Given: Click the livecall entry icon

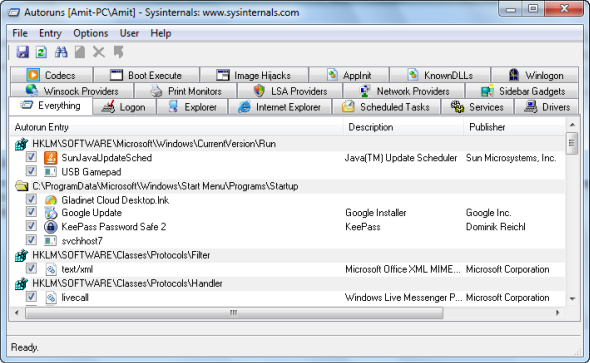Looking at the screenshot, I should [51, 298].
